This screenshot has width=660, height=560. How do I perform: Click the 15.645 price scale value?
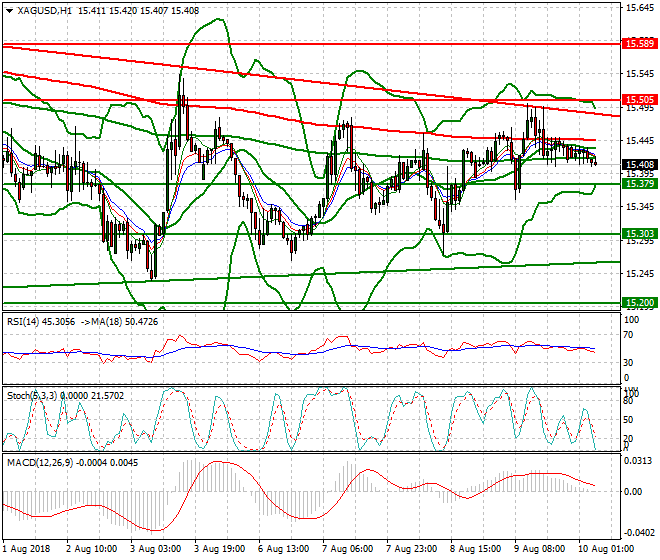coord(640,8)
